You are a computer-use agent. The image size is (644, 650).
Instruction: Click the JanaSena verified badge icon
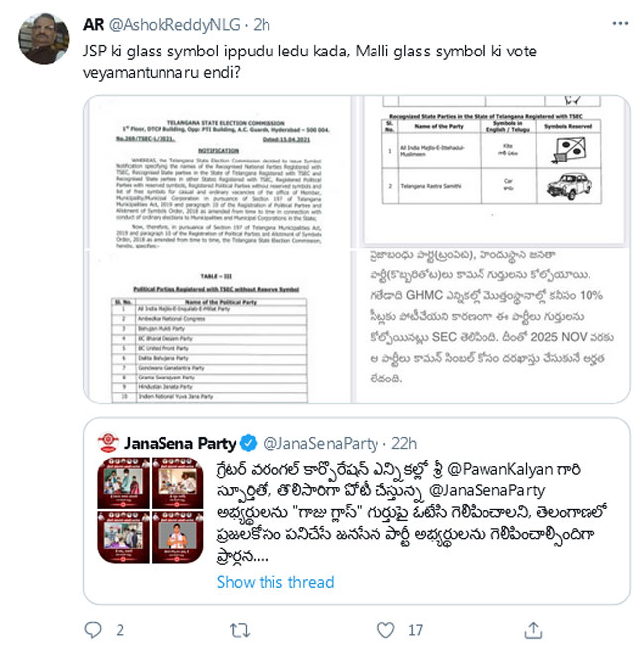(249, 443)
